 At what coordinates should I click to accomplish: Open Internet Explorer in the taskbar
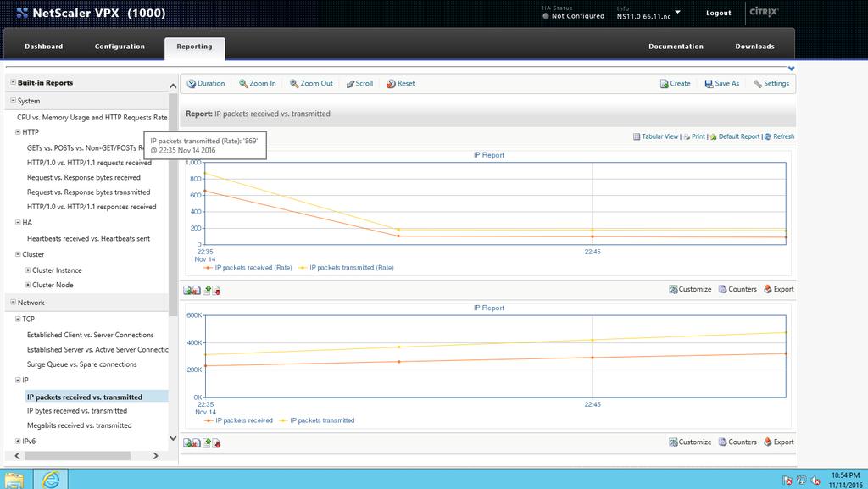click(x=51, y=479)
